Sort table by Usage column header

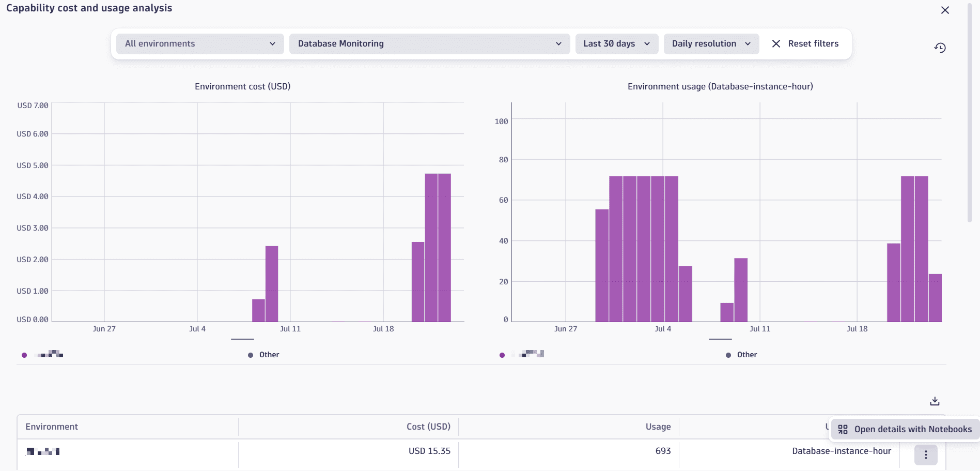point(658,427)
